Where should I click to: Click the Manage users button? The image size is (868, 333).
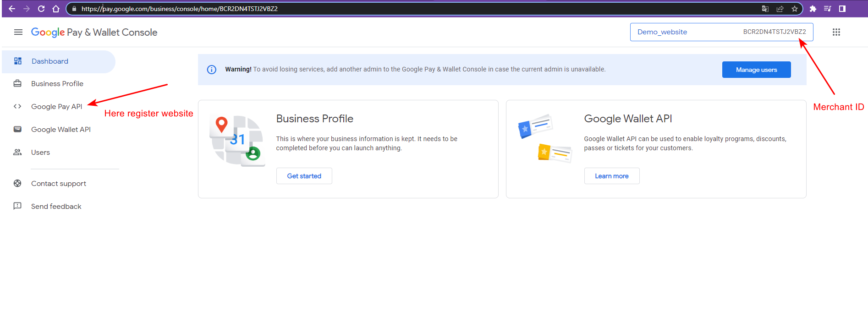tap(756, 70)
